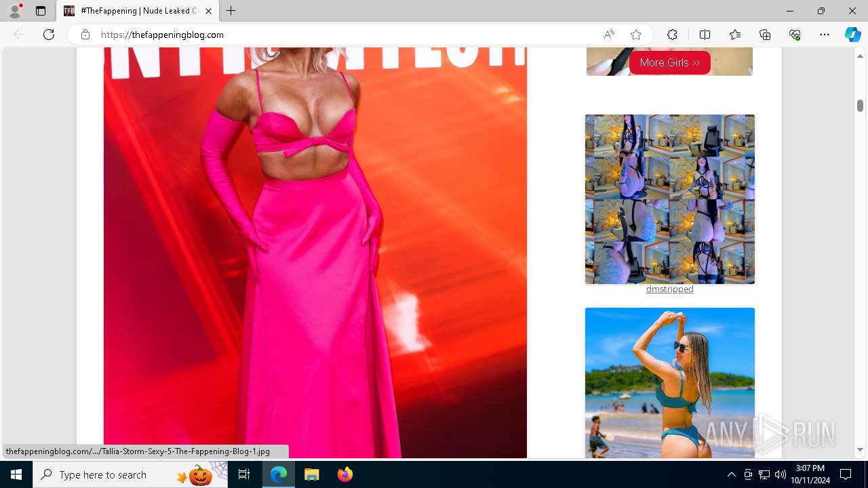This screenshot has width=868, height=488.
Task: Open Microsoft Edge from taskbar
Action: tap(279, 474)
